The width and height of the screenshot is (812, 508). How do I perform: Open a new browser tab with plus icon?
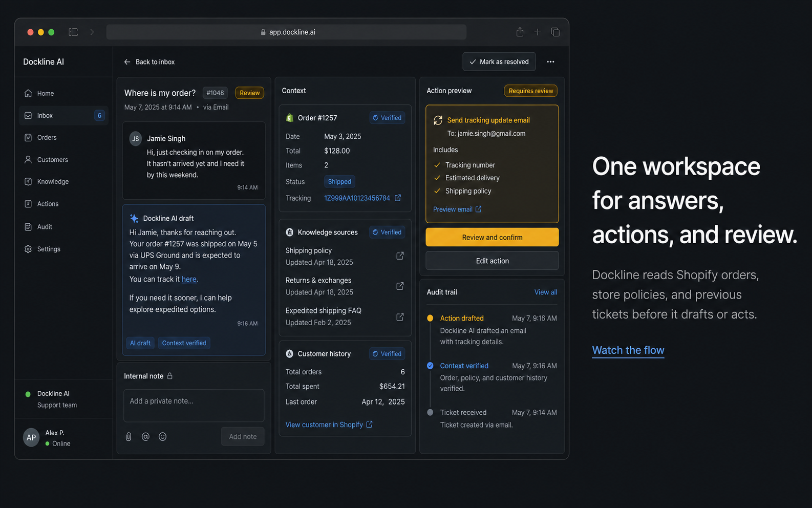point(537,32)
